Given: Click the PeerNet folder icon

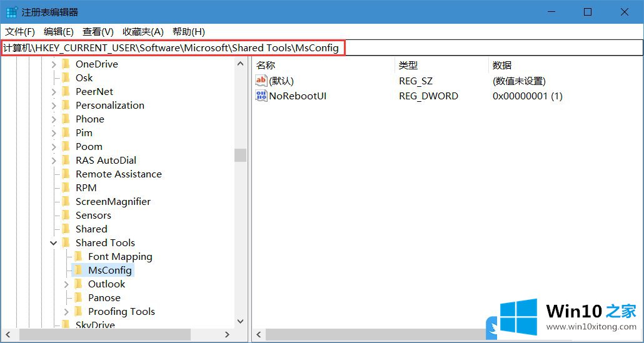Looking at the screenshot, I should click(x=66, y=91).
